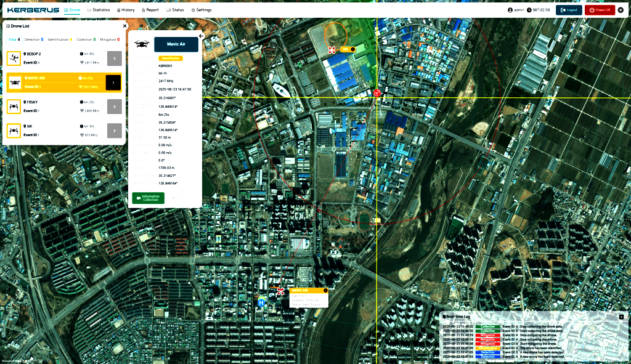631x364 pixels.
Task: Open Settings via the gear icon
Action: (193, 10)
